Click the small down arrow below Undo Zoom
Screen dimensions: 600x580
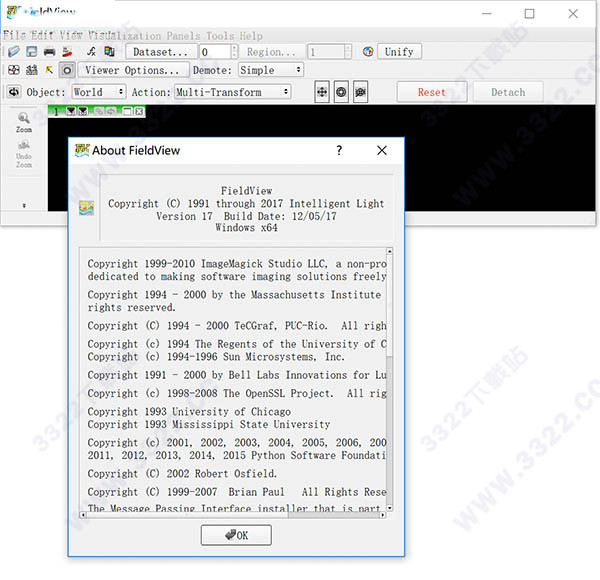24,205
